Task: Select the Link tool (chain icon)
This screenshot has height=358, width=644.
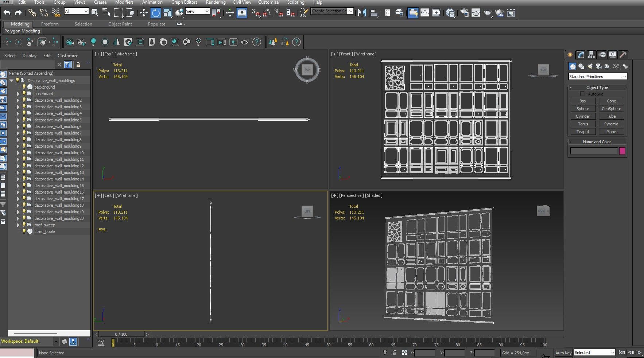Action: 32,13
